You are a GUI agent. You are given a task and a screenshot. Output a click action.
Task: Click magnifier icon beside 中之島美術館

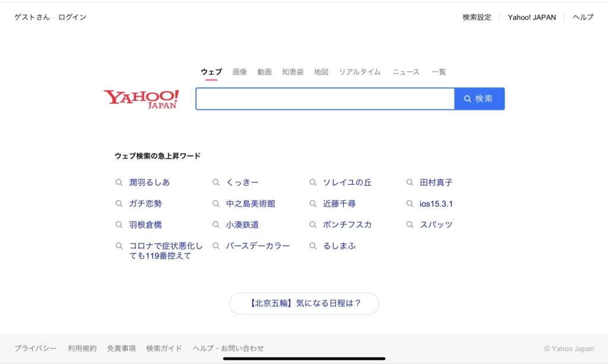pos(216,204)
